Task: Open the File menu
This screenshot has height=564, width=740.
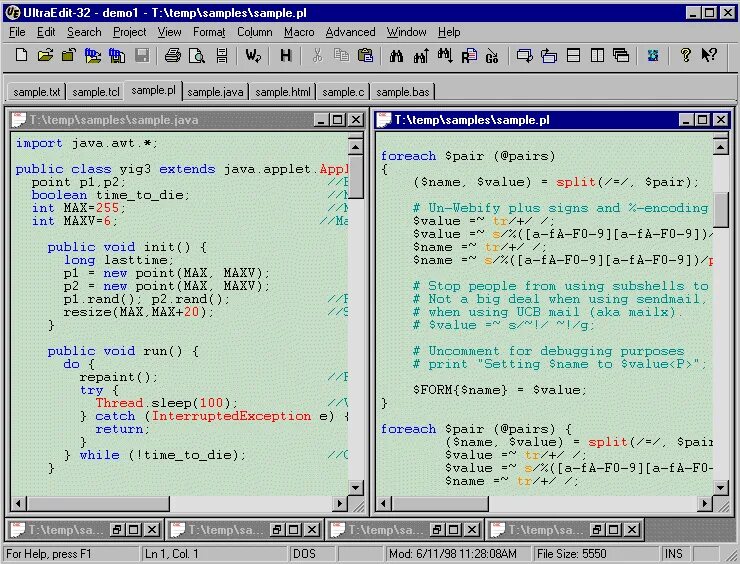Action: tap(17, 32)
